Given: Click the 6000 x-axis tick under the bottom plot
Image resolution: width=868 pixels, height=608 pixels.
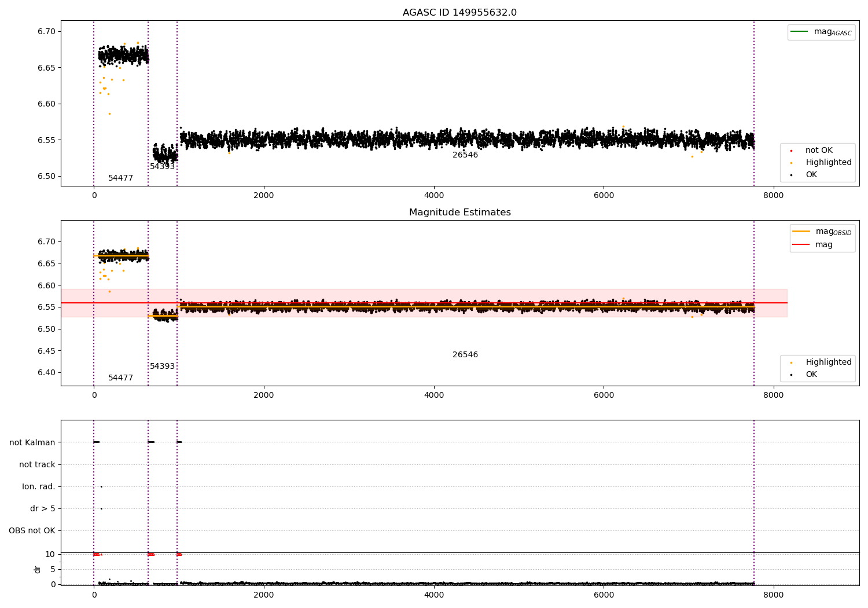Looking at the screenshot, I should (x=604, y=594).
